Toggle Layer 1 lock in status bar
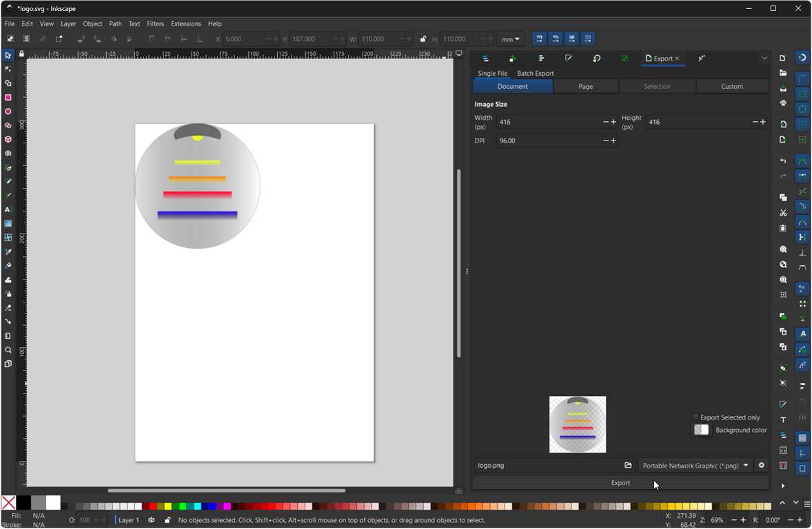This screenshot has height=529, width=812. (168, 519)
